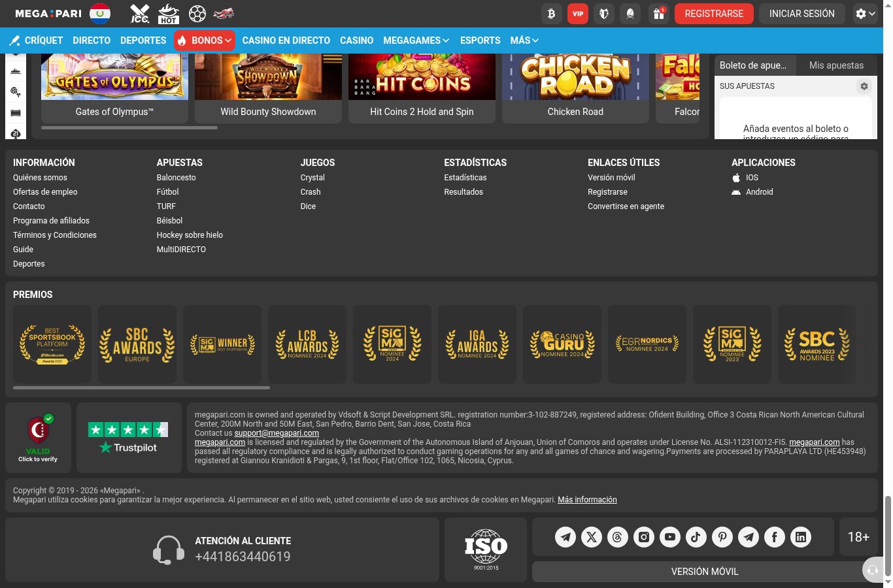Open the gift box with notification badge

(658, 14)
